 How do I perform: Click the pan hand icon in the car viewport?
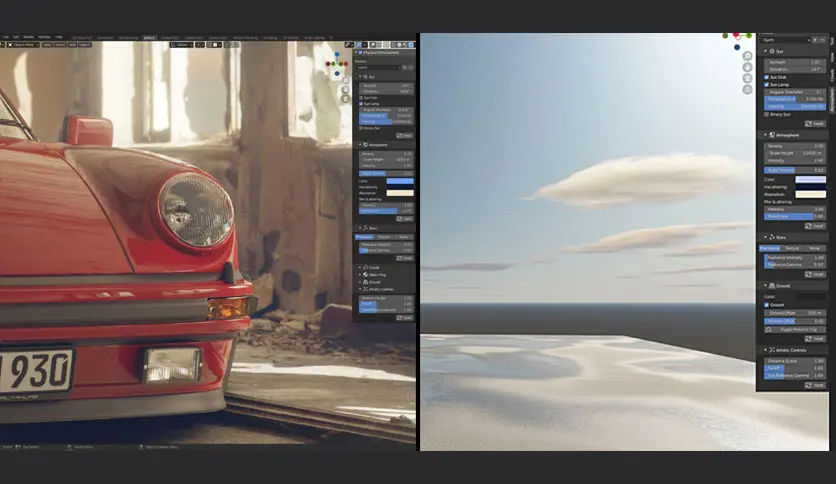coord(345,90)
